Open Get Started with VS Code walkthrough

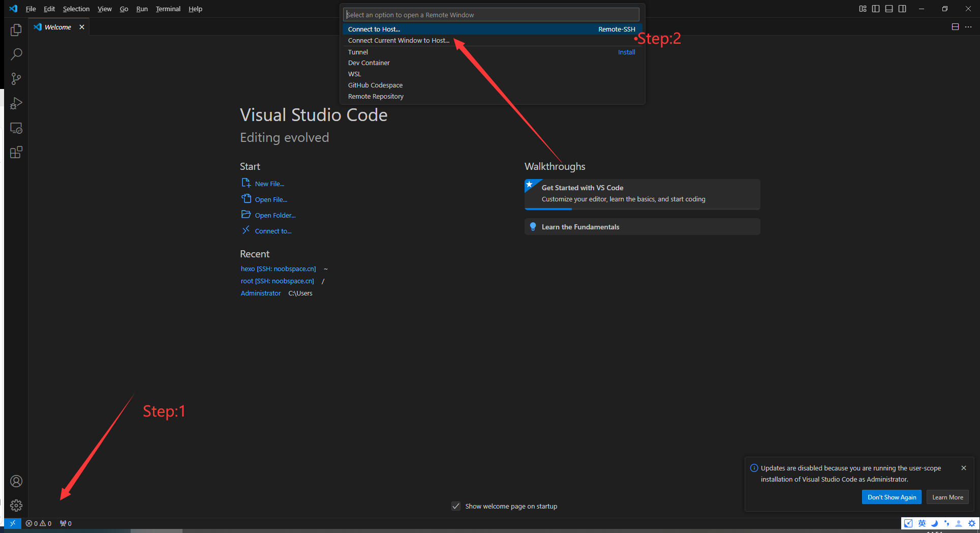point(642,194)
